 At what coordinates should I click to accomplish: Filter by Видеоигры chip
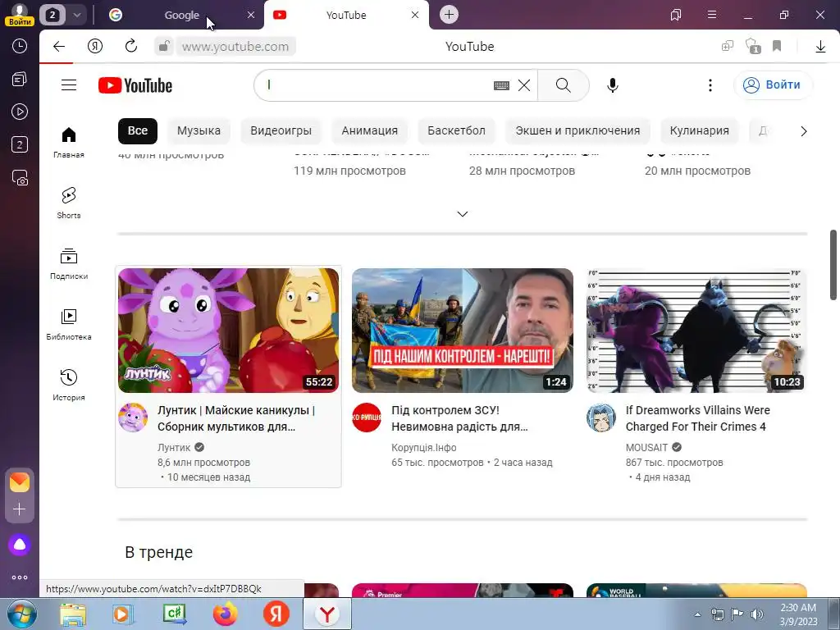tap(281, 130)
